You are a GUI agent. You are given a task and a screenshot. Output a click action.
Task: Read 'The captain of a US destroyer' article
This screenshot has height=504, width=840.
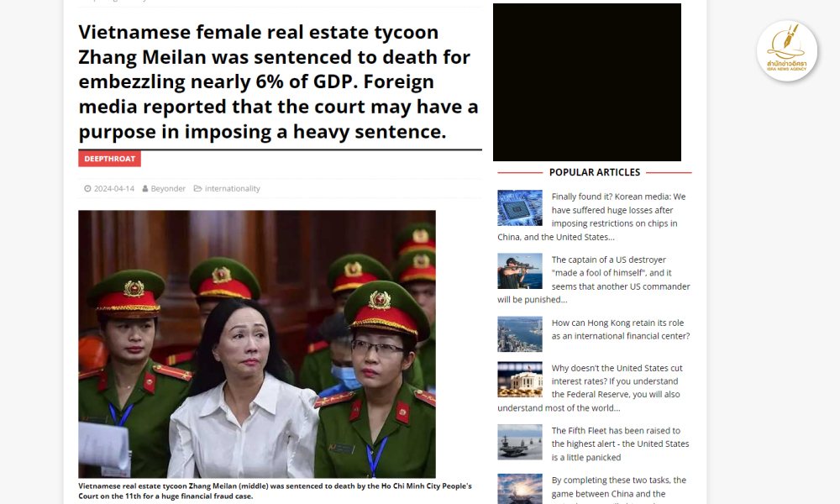point(594,280)
